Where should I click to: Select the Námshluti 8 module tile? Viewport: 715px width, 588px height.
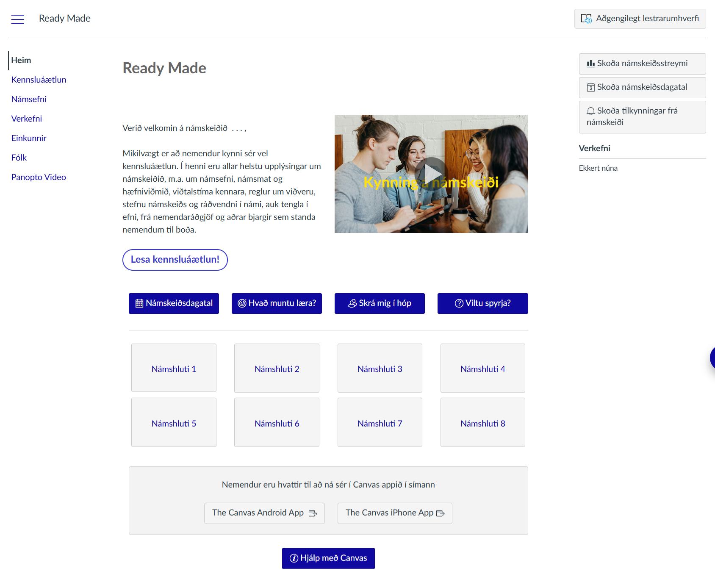[x=482, y=422]
